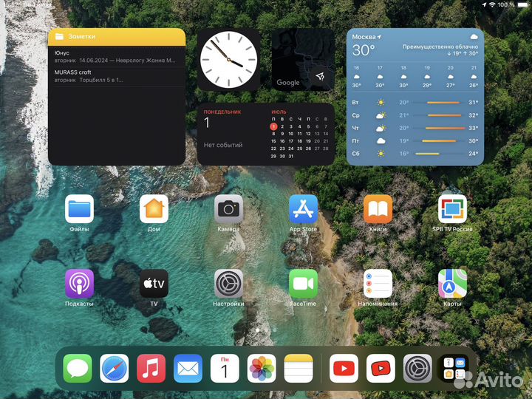Open the App Store
Image resolution: width=532 pixels, height=399 pixels.
[x=303, y=209]
